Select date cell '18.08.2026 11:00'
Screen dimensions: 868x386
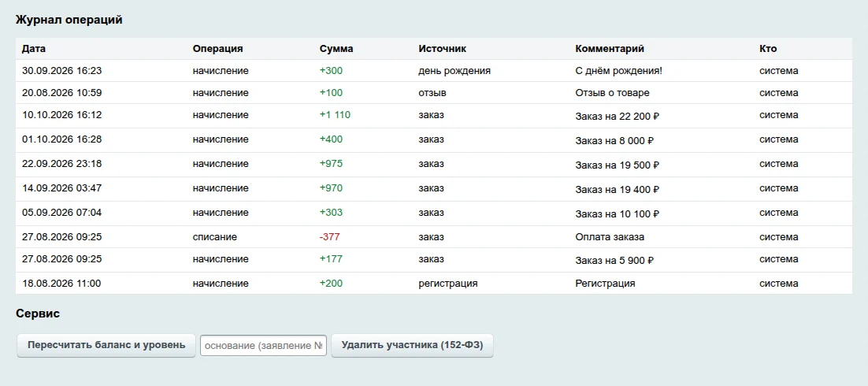tap(61, 284)
